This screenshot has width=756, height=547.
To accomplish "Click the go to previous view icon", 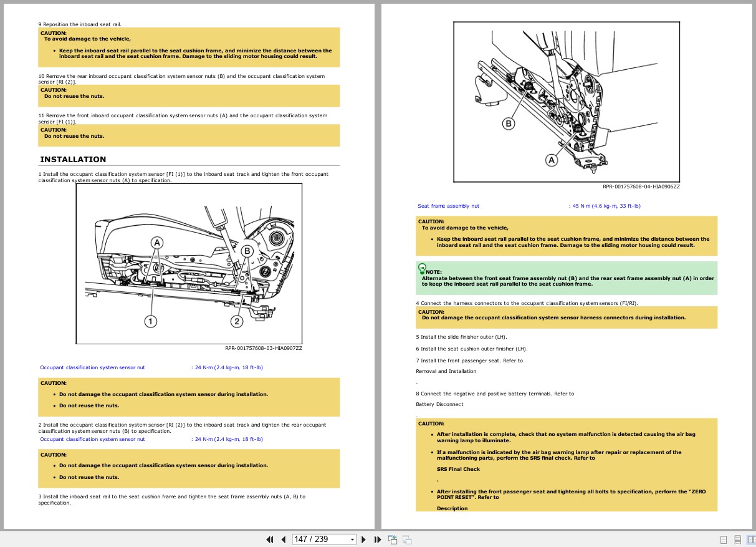I will 393,540.
